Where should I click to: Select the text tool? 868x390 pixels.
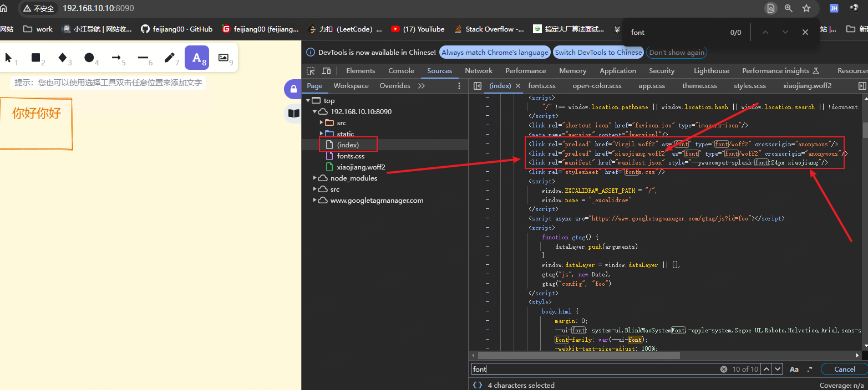197,58
